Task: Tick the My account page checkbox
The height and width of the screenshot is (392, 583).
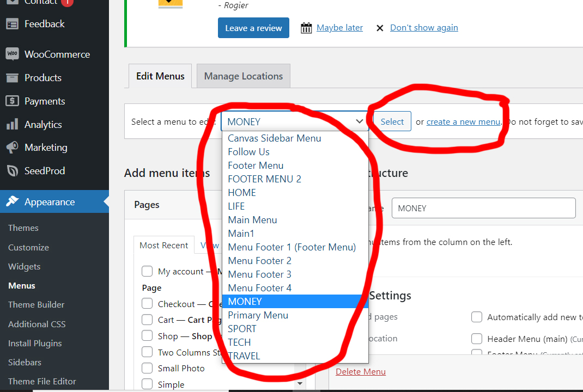Action: 147,271
